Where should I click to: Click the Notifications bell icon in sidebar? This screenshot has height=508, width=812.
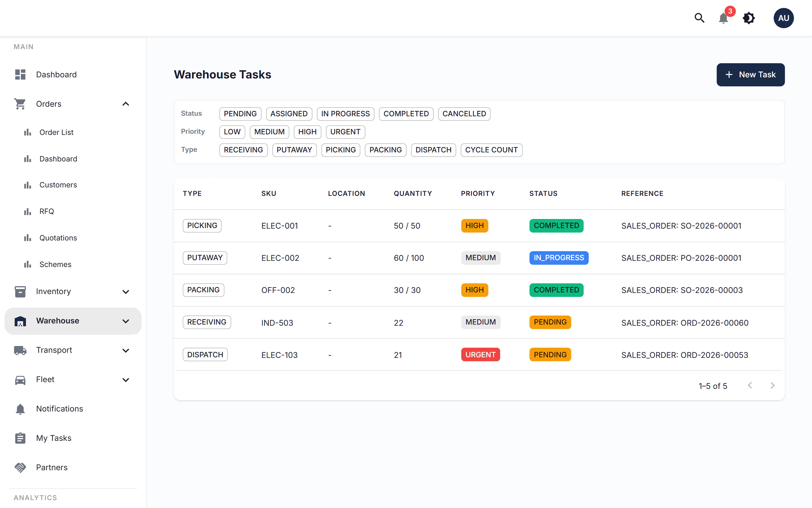point(20,409)
